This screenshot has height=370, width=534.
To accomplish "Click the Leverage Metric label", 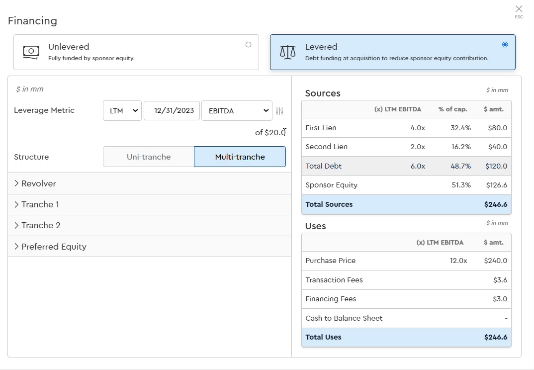I will click(44, 110).
